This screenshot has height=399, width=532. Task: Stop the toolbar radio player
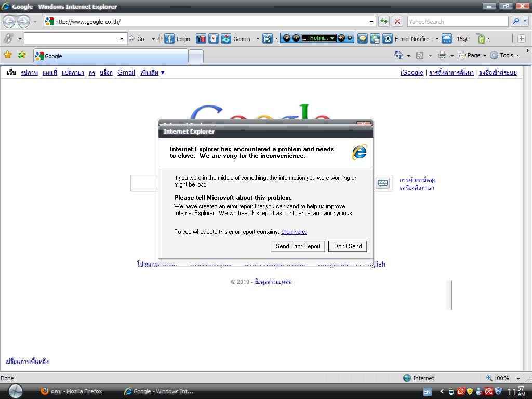[287, 38]
